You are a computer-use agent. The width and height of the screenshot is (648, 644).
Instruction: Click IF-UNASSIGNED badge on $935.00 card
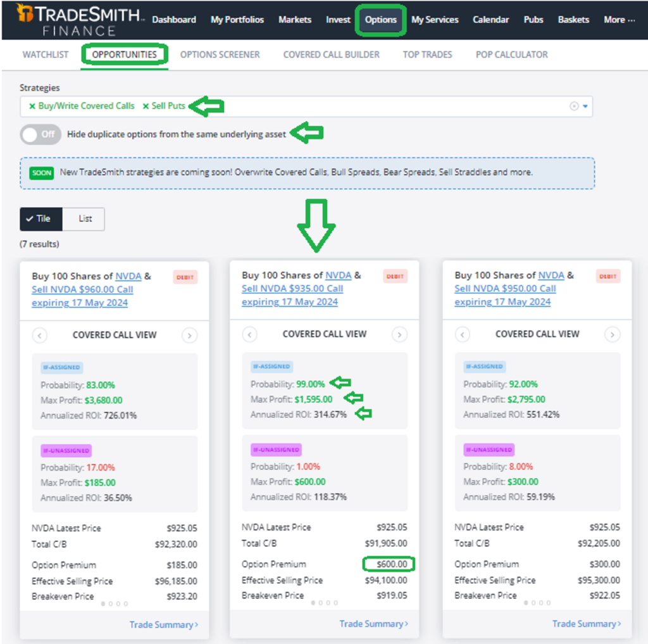[x=276, y=450]
